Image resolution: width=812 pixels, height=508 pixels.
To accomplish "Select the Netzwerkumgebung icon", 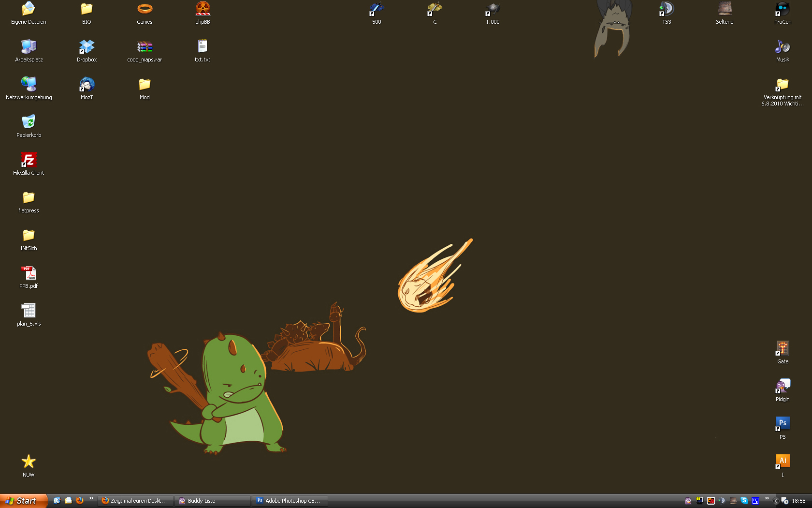I will [29, 84].
